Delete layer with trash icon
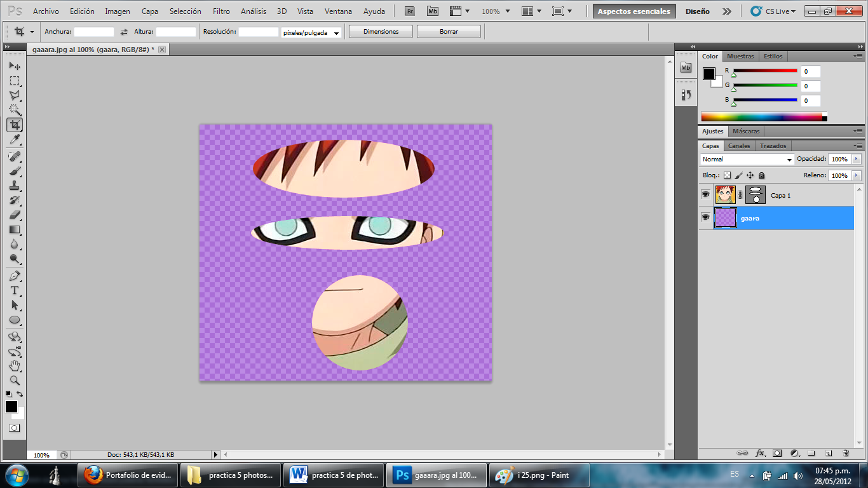Screen dimensions: 868x488 (x=846, y=453)
